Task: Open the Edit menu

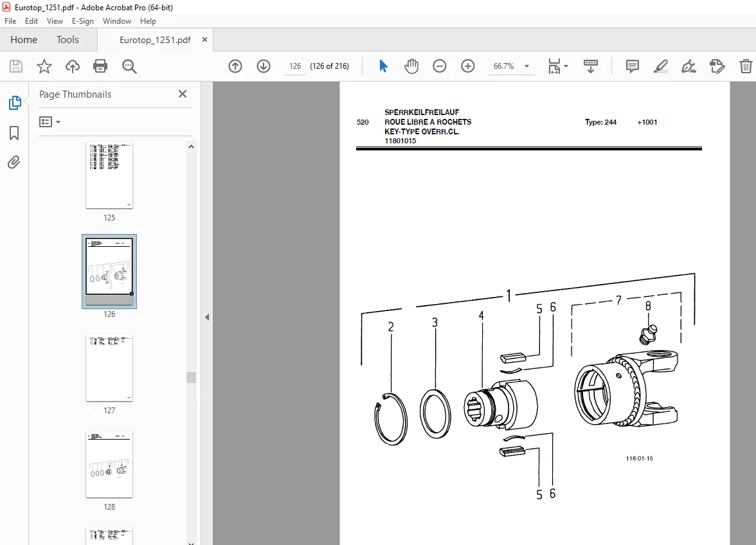Action: click(x=32, y=21)
